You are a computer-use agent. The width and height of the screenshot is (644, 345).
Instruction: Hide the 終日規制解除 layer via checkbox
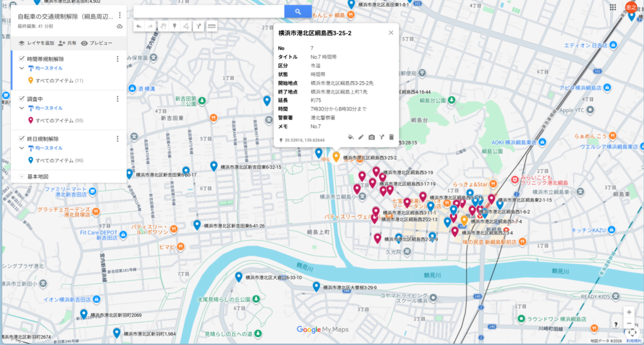click(21, 139)
